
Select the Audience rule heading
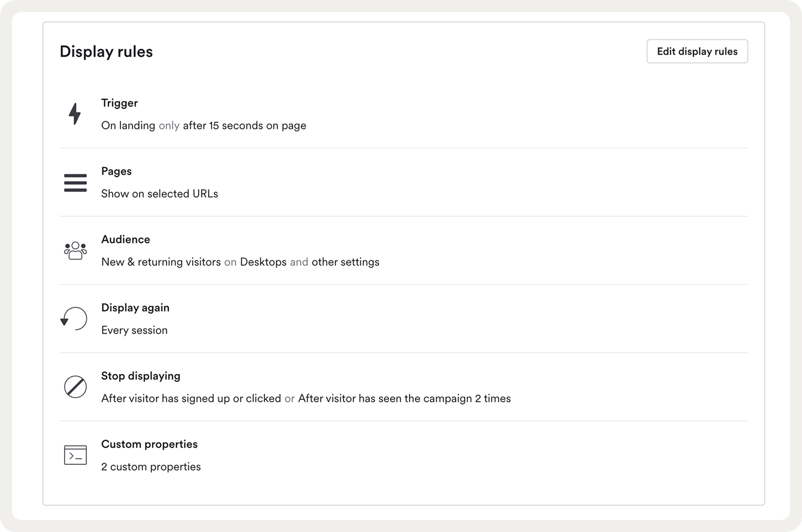point(126,240)
